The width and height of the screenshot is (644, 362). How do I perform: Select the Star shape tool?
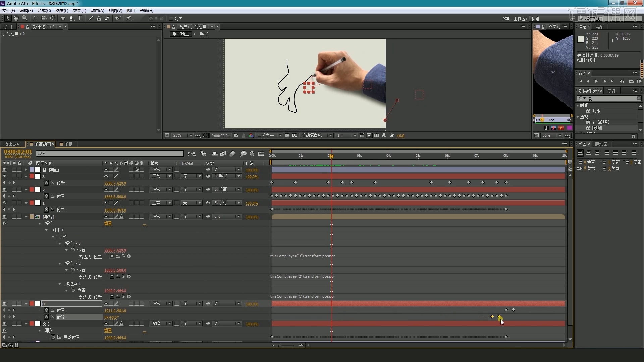pyautogui.click(x=63, y=18)
